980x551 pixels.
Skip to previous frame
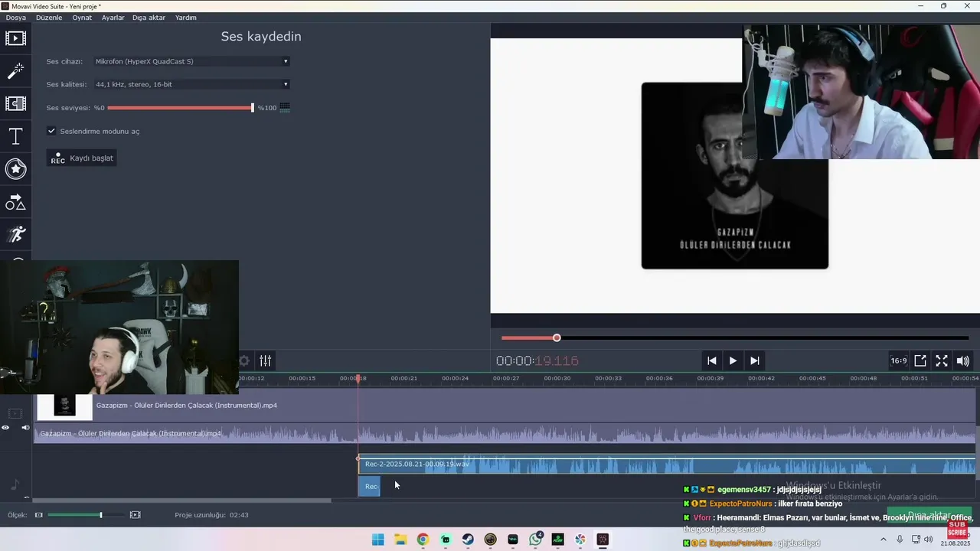click(712, 360)
